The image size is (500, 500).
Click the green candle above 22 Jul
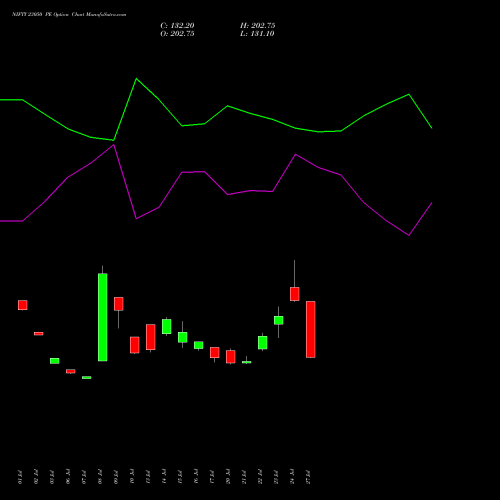click(263, 342)
